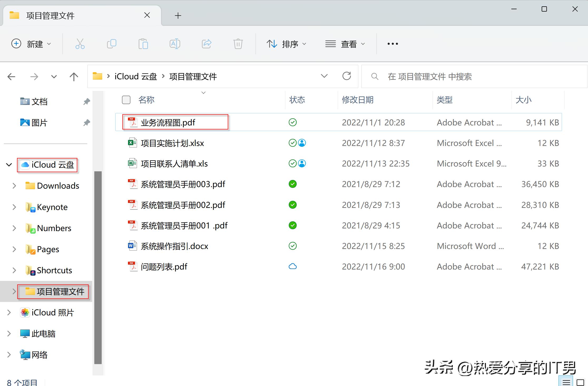
Task: Select the Rename icon in the toolbar
Action: tap(175, 44)
